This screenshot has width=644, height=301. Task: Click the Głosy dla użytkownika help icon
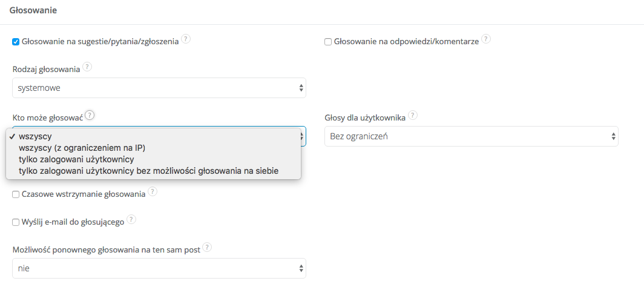coord(413,115)
